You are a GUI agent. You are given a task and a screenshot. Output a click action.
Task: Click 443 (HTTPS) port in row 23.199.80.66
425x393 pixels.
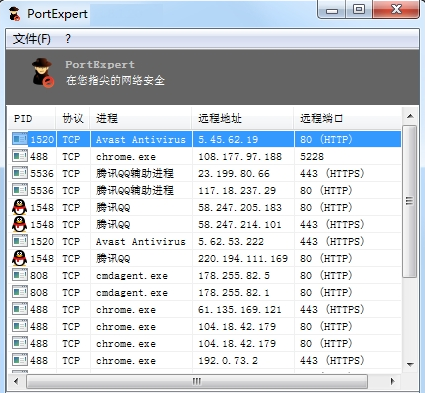pyautogui.click(x=332, y=173)
